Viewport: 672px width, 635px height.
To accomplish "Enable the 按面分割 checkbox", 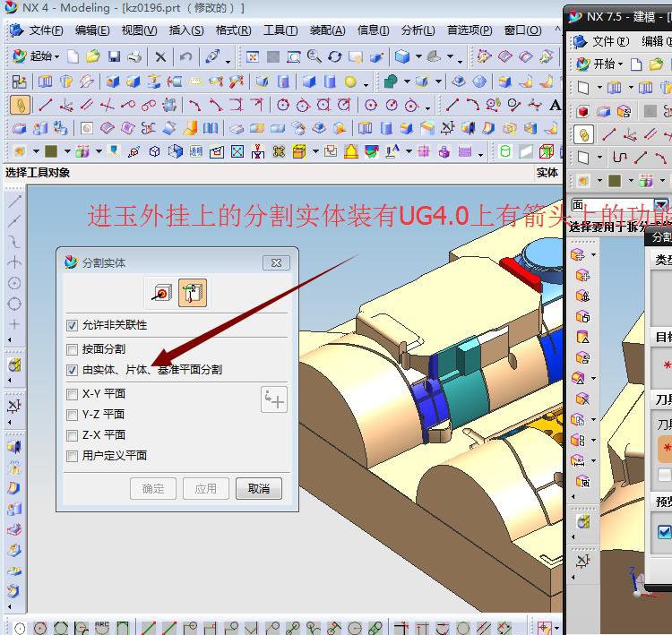I will pyautogui.click(x=73, y=349).
